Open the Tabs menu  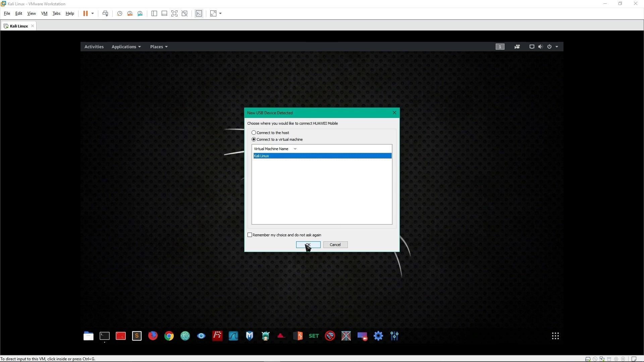point(56,13)
